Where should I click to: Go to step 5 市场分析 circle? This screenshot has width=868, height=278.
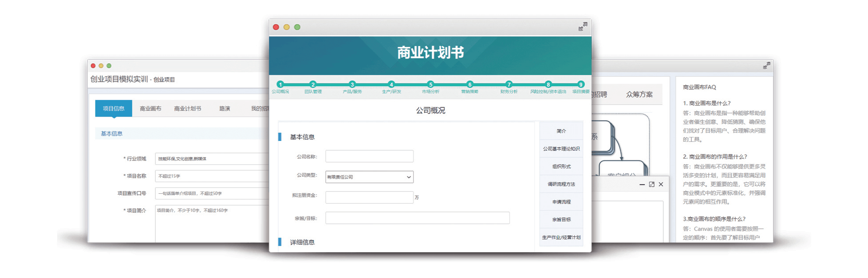click(x=430, y=84)
